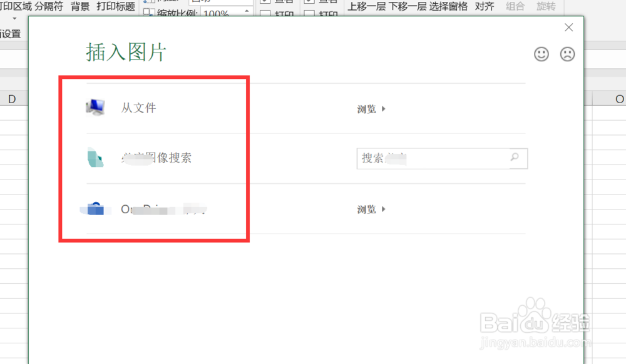626x364 pixels.
Task: Click 背景 on the ribbon
Action: coord(81,6)
